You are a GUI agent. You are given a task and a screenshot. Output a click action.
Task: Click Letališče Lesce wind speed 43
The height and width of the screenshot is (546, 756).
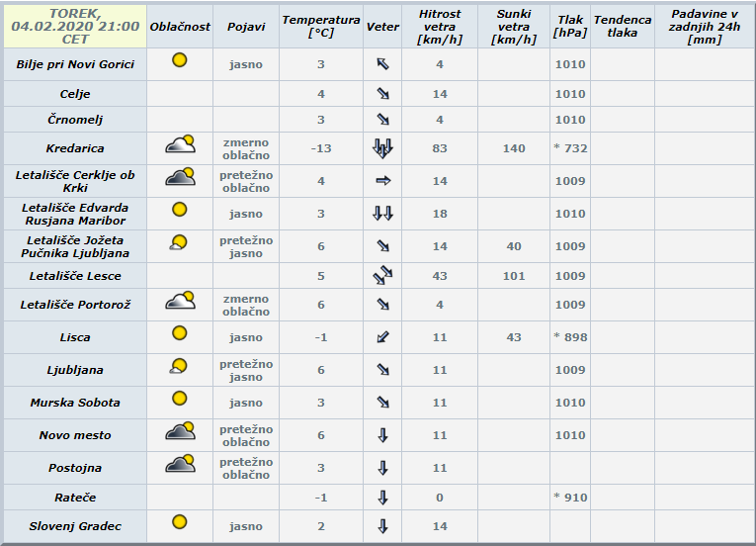click(x=440, y=276)
